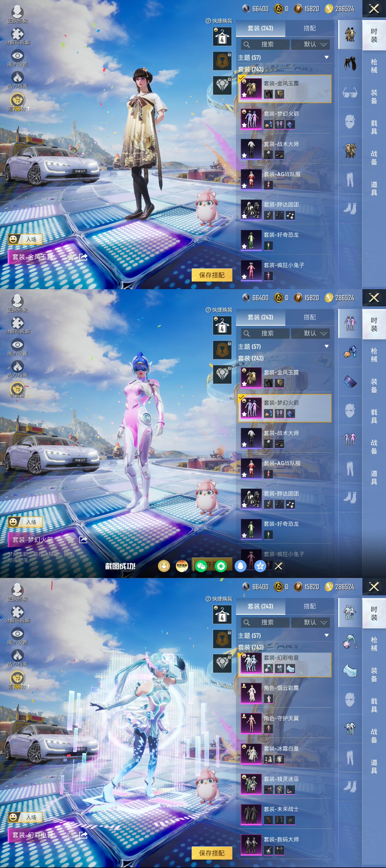
Task: Open 快捷换装 help icon in top screenshot
Action: 208,21
